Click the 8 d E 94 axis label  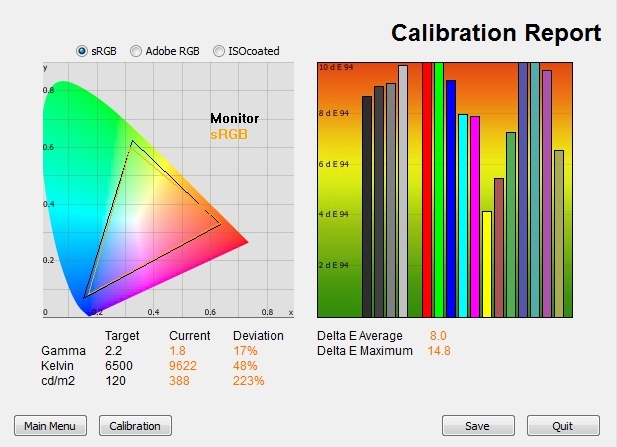(334, 113)
